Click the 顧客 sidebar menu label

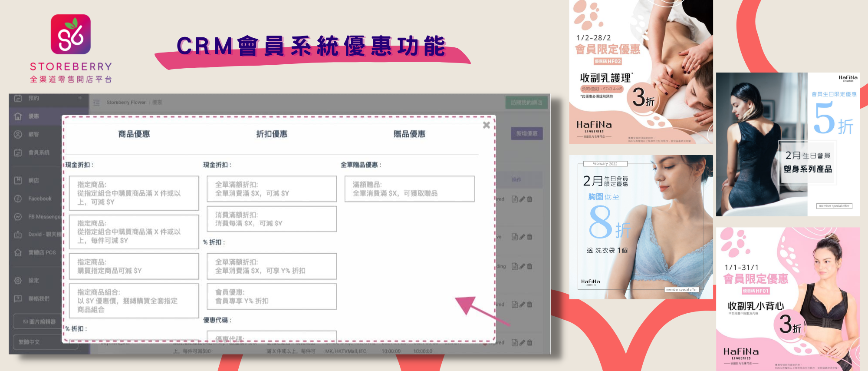coord(34,134)
